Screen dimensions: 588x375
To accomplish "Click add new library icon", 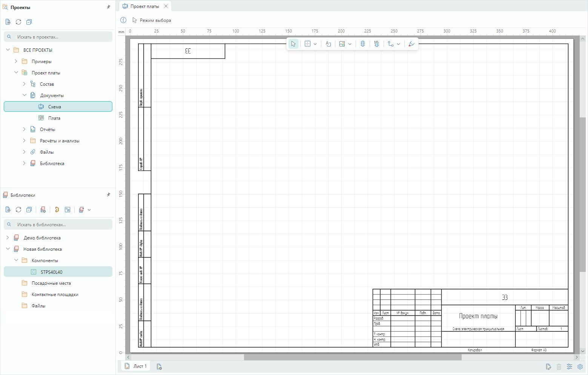I will 43,210.
